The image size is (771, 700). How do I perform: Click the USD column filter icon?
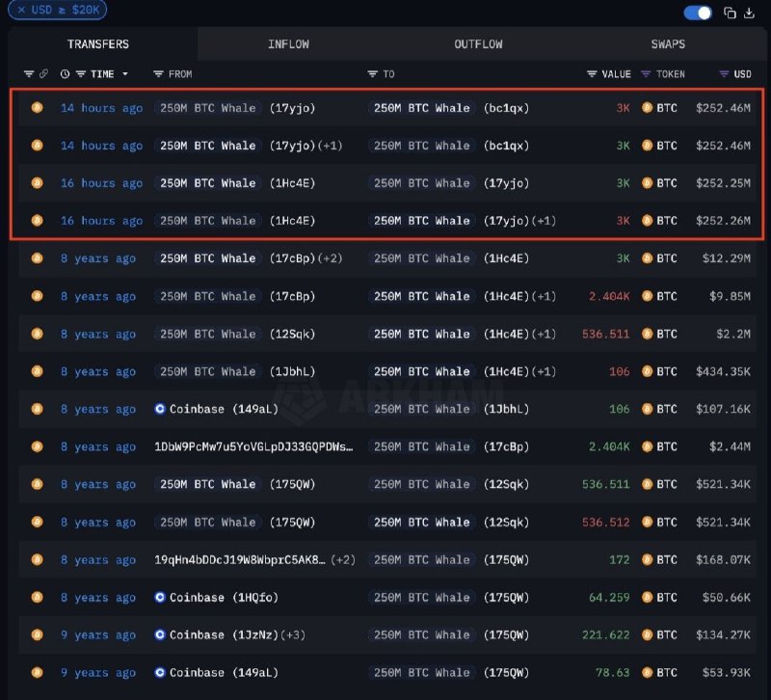click(724, 74)
